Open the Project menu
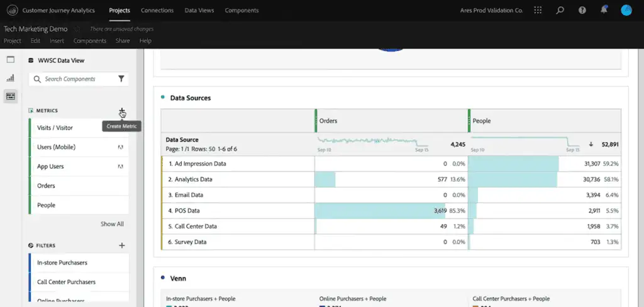Image resolution: width=644 pixels, height=307 pixels. (13, 41)
